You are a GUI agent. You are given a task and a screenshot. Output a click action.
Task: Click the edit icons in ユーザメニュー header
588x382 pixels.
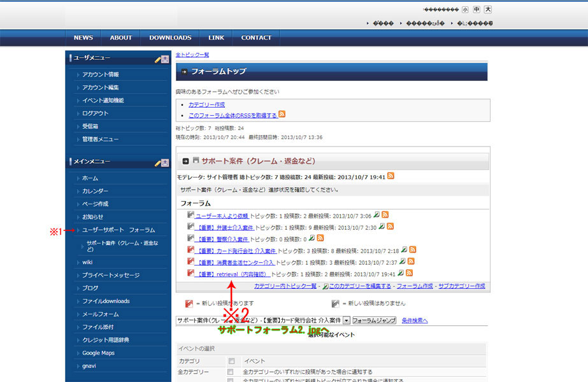point(162,59)
